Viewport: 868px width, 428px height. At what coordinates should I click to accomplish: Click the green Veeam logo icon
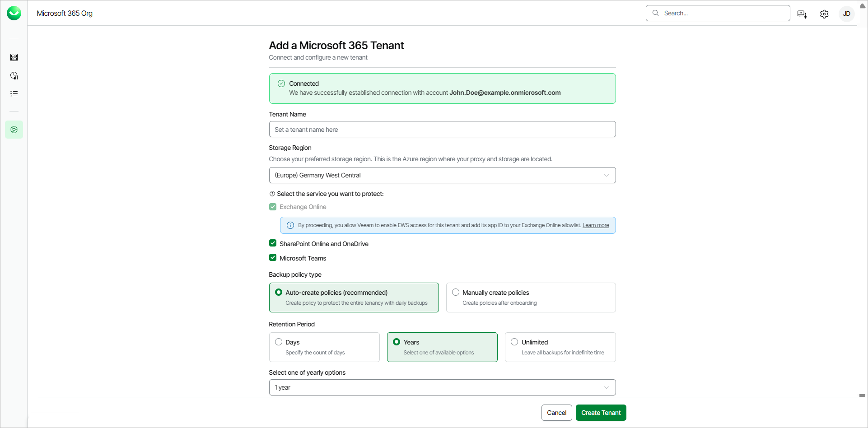[x=14, y=13]
